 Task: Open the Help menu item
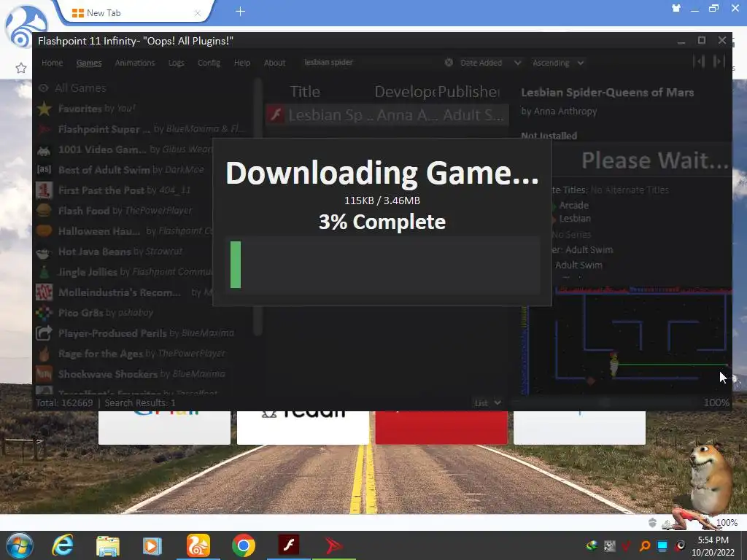click(242, 63)
